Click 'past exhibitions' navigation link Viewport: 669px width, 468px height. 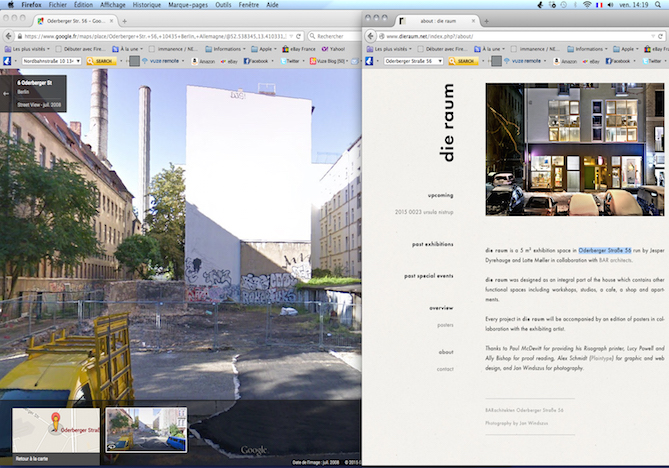tap(433, 244)
